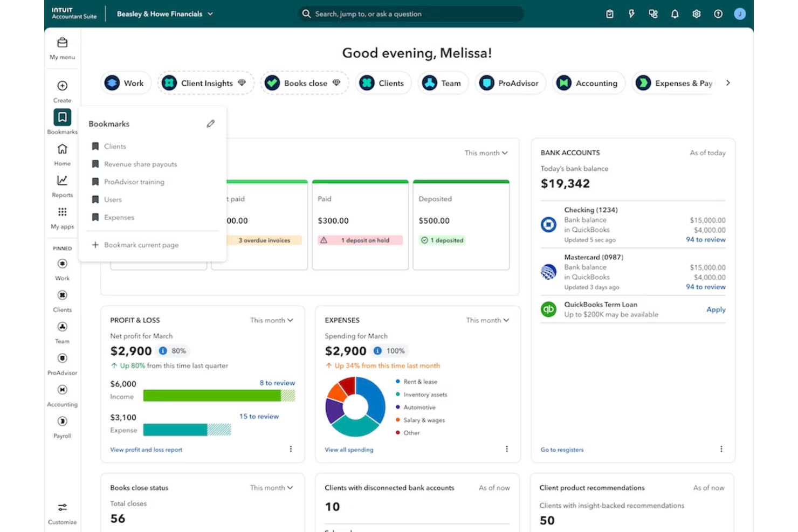Click Apply for QuickBooks Term Loan

pos(716,309)
